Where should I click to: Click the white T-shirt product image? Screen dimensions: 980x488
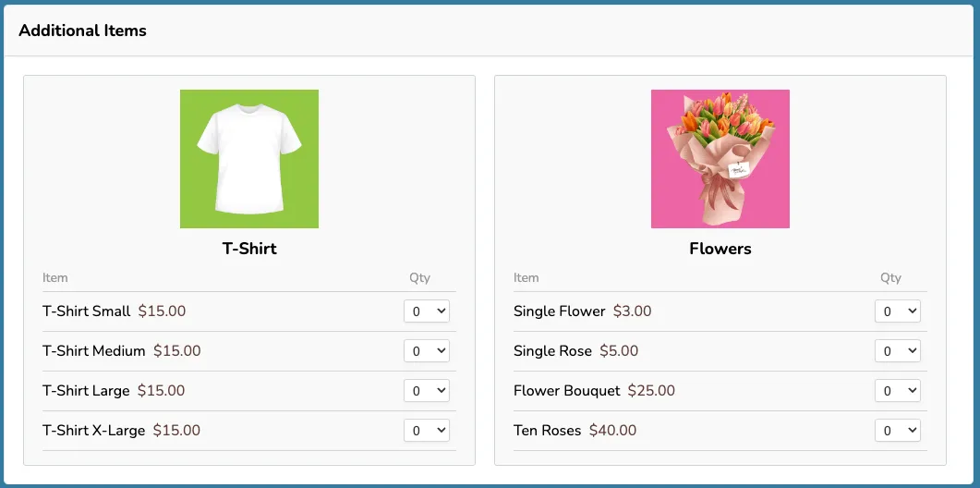(249, 159)
